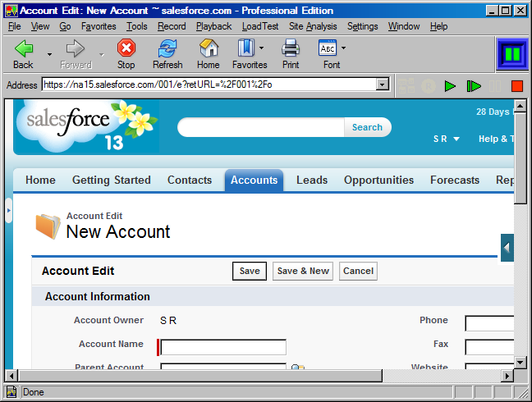Viewport: 532px width, 402px height.
Task: Open the Leads tab
Action: tap(312, 180)
